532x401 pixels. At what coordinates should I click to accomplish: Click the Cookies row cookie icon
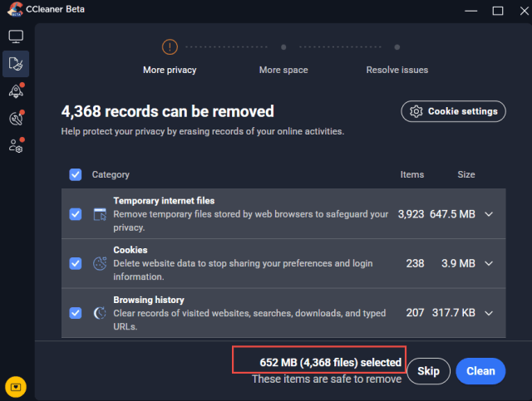click(x=100, y=263)
